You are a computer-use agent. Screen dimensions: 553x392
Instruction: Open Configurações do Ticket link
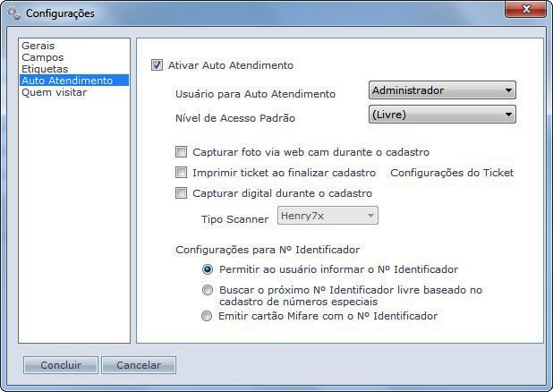452,173
